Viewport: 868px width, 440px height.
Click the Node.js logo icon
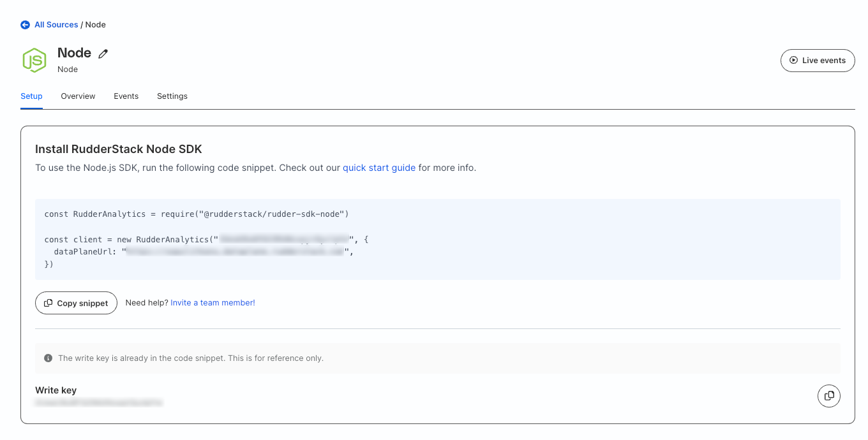tap(34, 60)
